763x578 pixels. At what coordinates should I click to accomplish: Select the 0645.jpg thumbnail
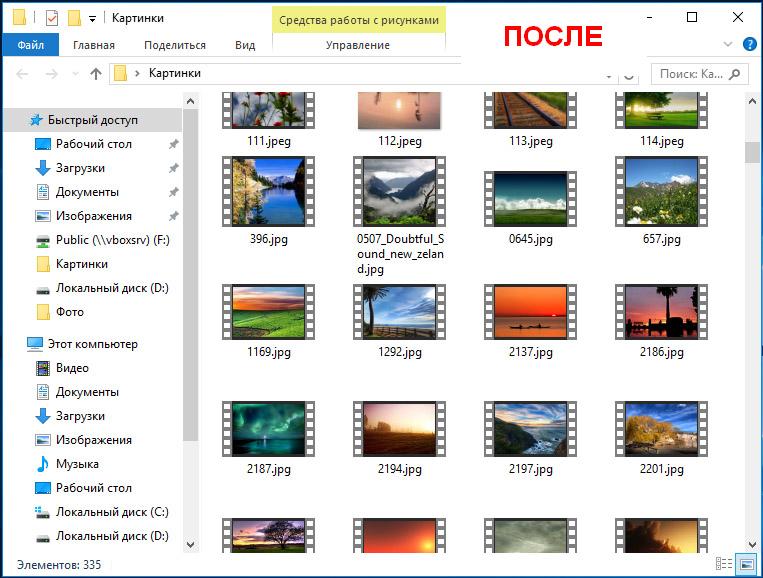530,199
